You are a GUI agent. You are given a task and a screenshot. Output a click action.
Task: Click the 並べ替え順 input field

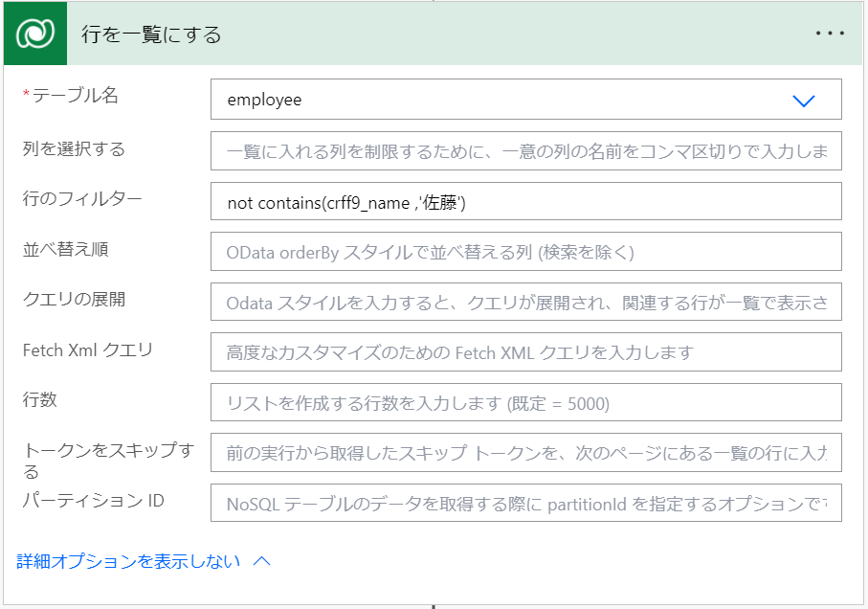[x=526, y=252]
